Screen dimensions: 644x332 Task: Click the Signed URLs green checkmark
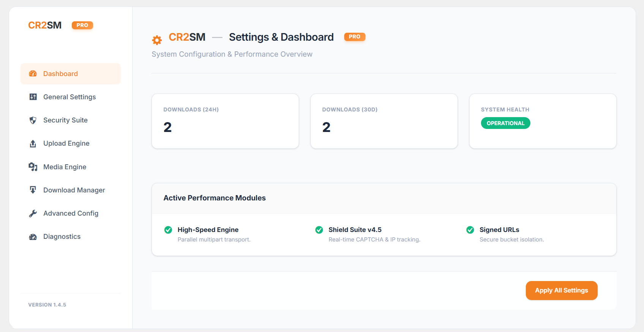pyautogui.click(x=470, y=230)
